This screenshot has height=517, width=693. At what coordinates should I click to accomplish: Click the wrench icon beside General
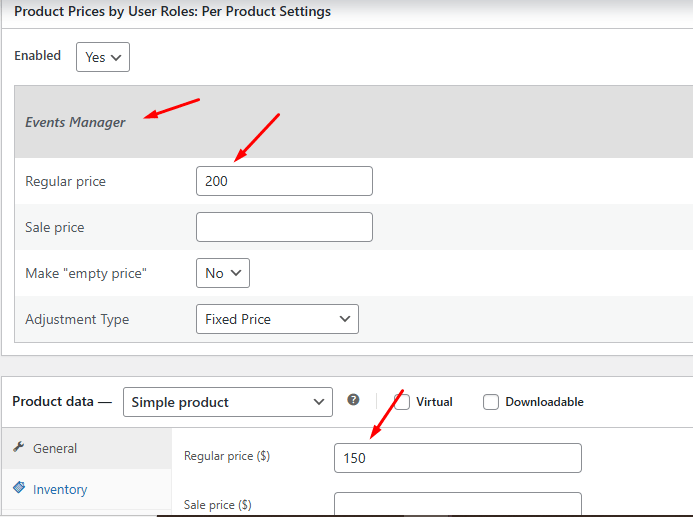click(18, 448)
